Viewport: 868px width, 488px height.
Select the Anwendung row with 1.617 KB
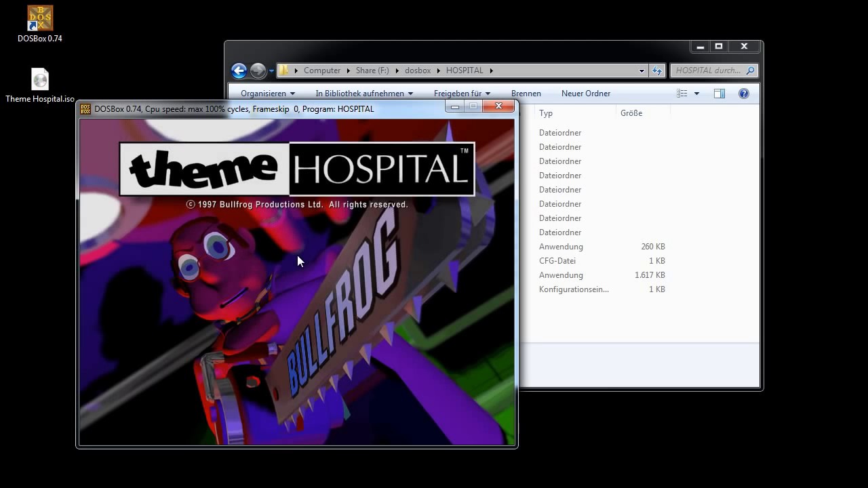coord(604,275)
